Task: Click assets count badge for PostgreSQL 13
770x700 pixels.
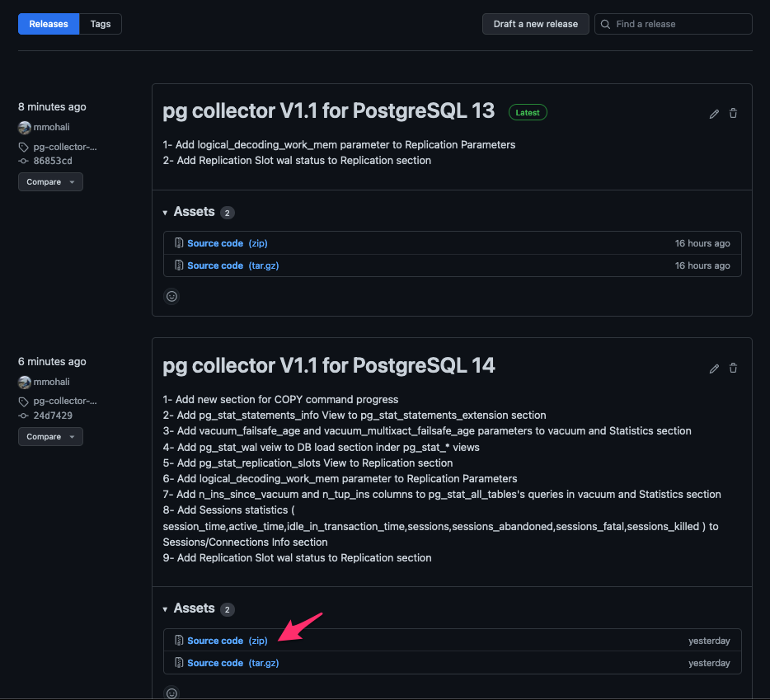Action: coord(227,213)
